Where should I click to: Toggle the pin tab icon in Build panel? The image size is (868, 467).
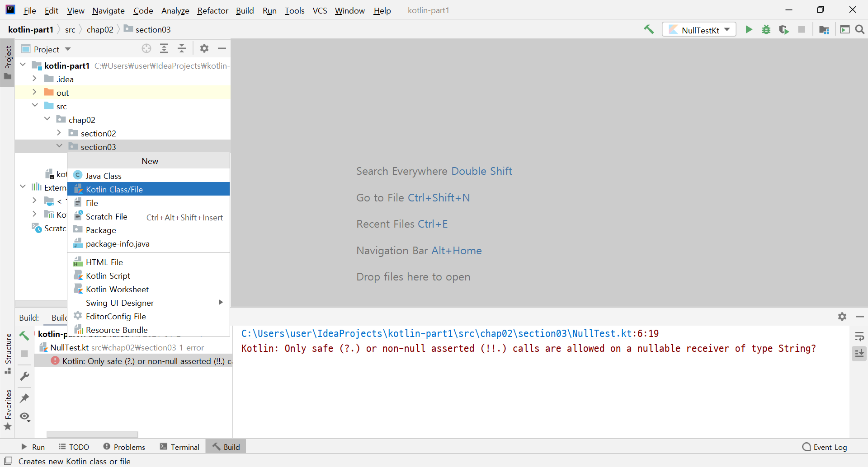pyautogui.click(x=24, y=398)
